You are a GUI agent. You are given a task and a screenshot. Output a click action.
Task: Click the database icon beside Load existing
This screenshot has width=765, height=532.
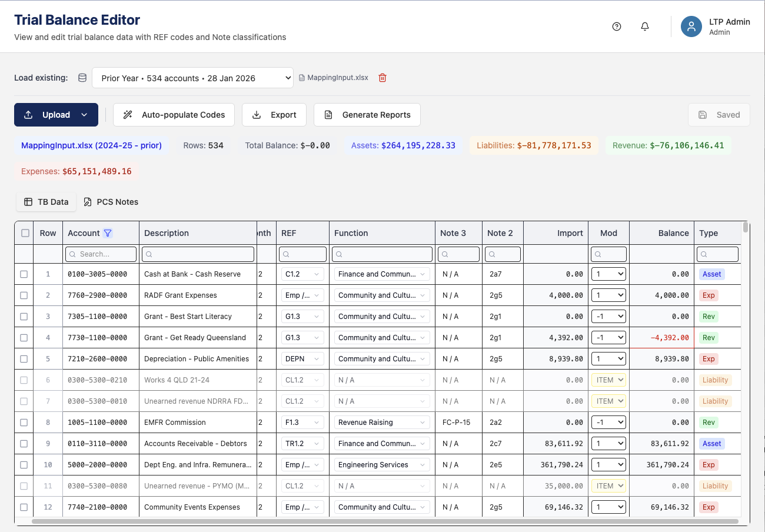pyautogui.click(x=82, y=78)
